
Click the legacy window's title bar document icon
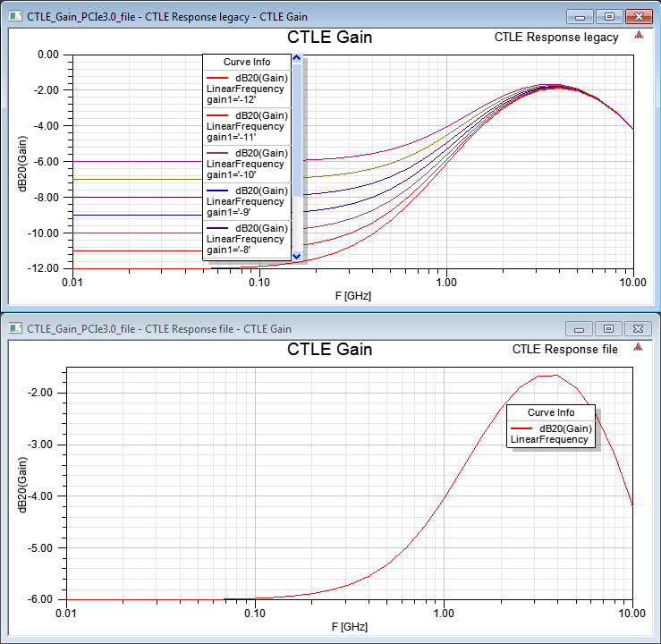(x=15, y=16)
